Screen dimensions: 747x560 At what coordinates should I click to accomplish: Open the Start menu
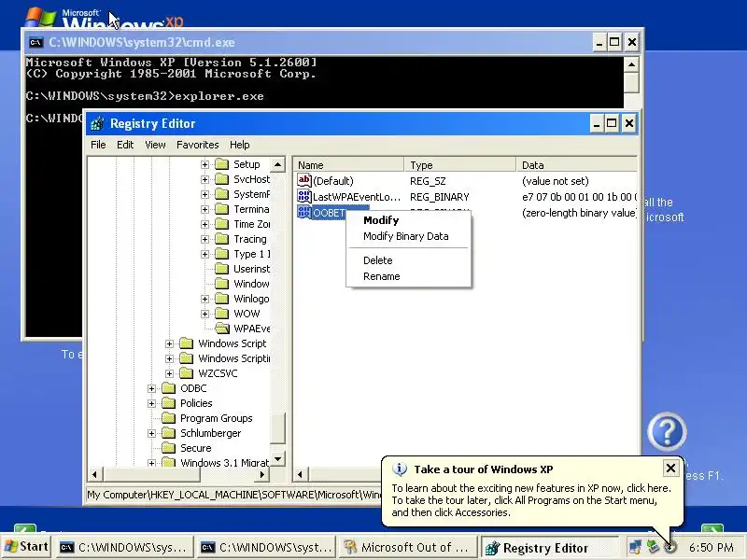[x=27, y=547]
